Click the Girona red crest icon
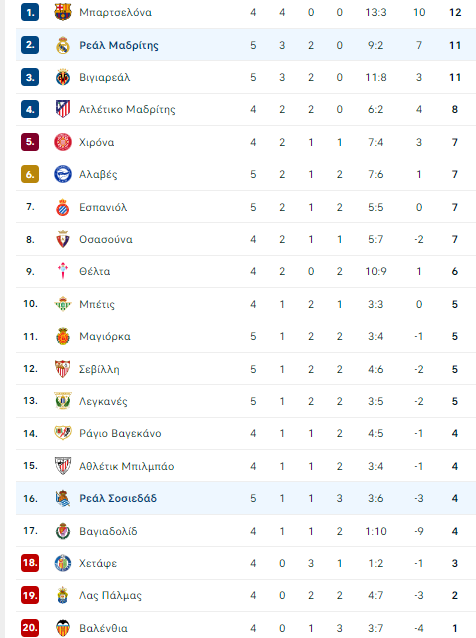Screen dimensions: 476x638 [x=63, y=142]
